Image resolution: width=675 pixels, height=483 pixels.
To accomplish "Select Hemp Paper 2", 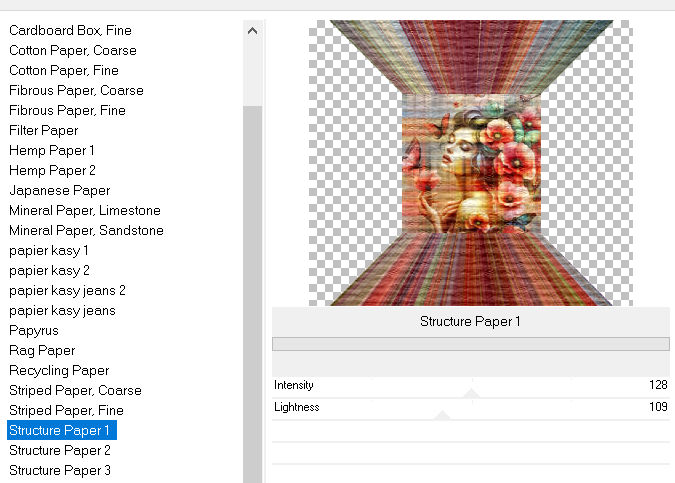I will point(52,170).
